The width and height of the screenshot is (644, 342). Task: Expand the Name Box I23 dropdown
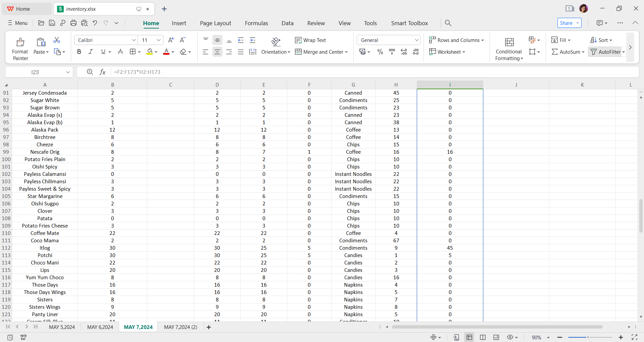point(68,72)
